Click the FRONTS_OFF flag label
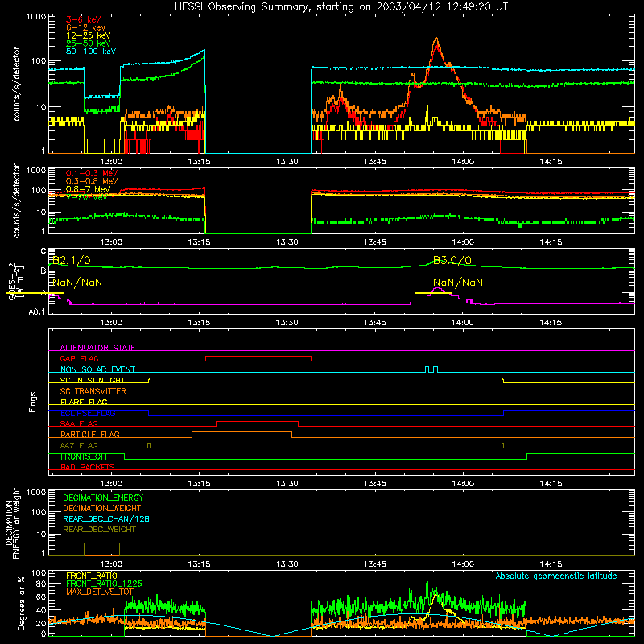 pyautogui.click(x=85, y=456)
